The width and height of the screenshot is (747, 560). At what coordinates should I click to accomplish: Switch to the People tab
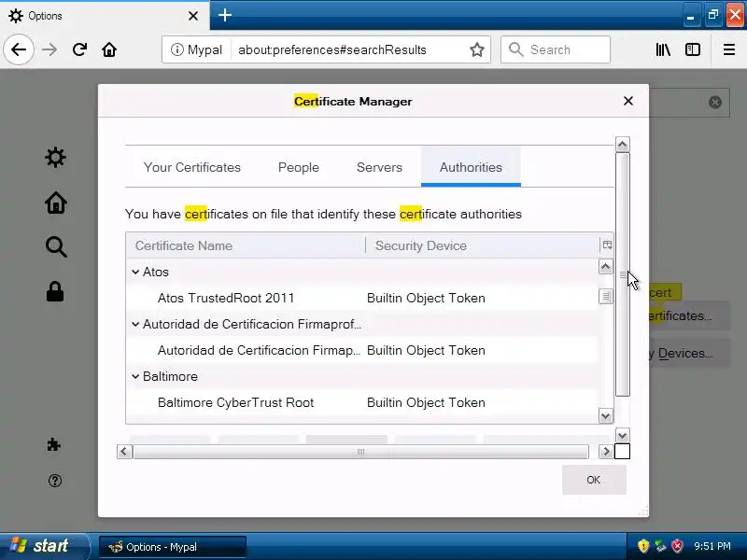click(299, 167)
